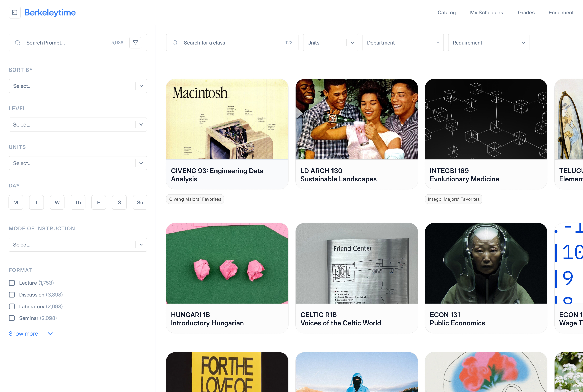Open My Schedules
583x392 pixels.
point(486,12)
